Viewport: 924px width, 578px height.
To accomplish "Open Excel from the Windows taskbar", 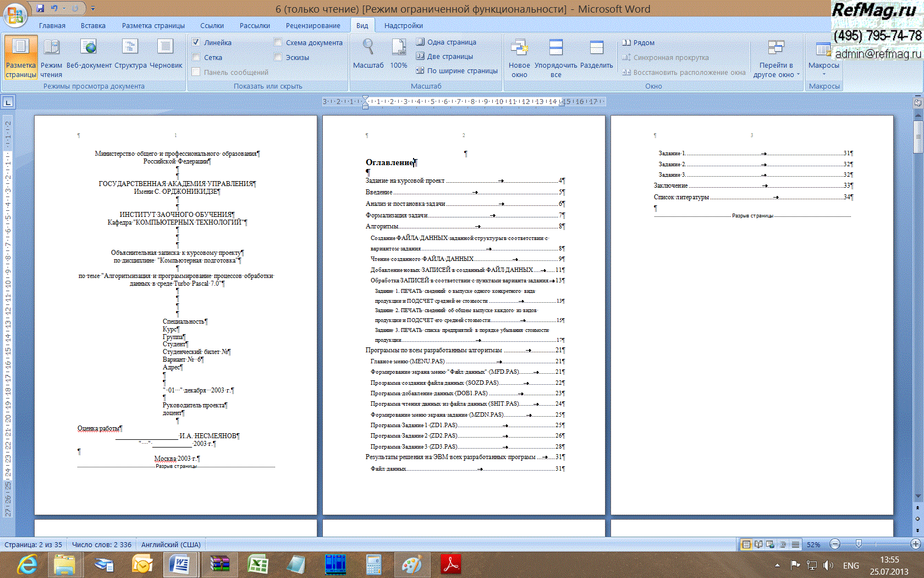I will pyautogui.click(x=257, y=565).
